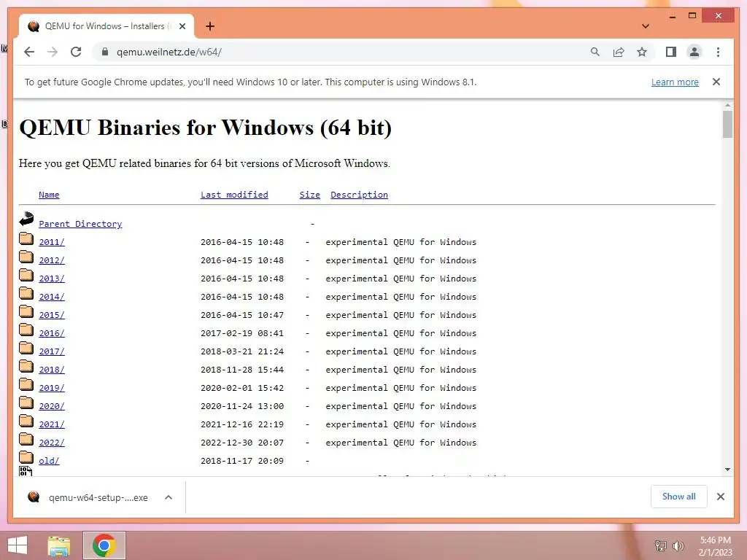
Task: Open the Windows Start button
Action: coord(18,545)
